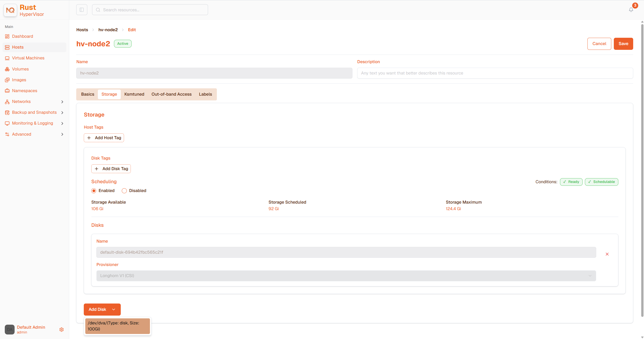This screenshot has width=644, height=339.
Task: Click the Save button
Action: [623, 44]
